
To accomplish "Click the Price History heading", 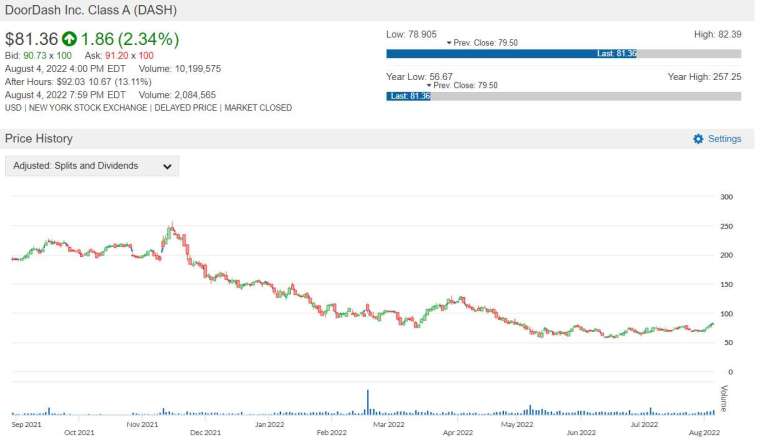I will click(x=39, y=139).
